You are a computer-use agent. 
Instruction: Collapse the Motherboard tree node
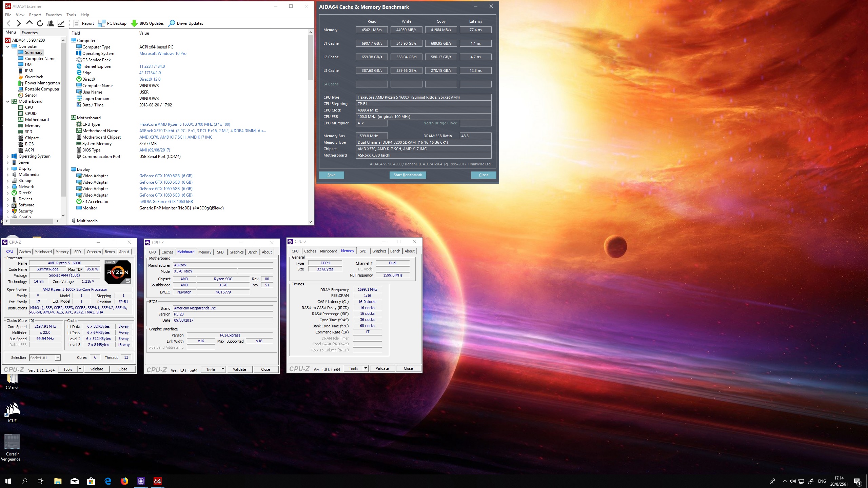tap(8, 101)
